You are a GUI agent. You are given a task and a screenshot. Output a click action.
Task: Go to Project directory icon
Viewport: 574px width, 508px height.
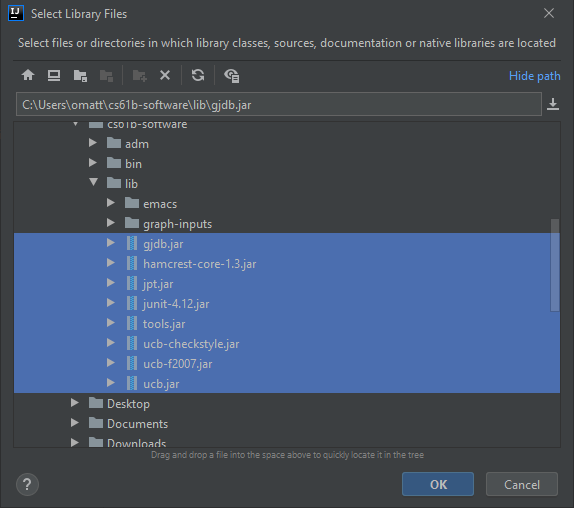[80, 76]
